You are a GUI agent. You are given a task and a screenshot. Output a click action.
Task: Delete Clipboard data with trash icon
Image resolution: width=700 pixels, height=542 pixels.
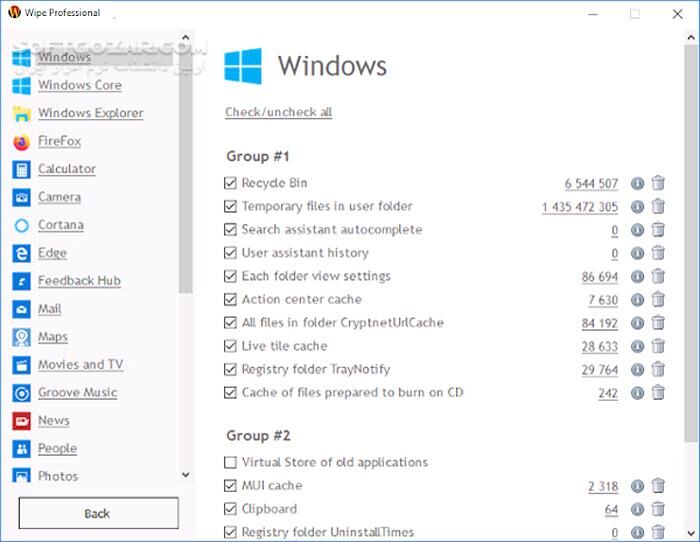658,510
